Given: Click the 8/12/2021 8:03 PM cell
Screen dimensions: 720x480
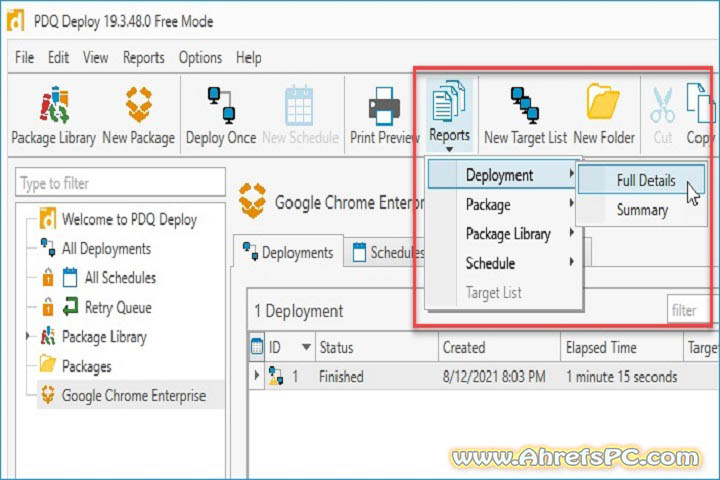Looking at the screenshot, I should (494, 377).
